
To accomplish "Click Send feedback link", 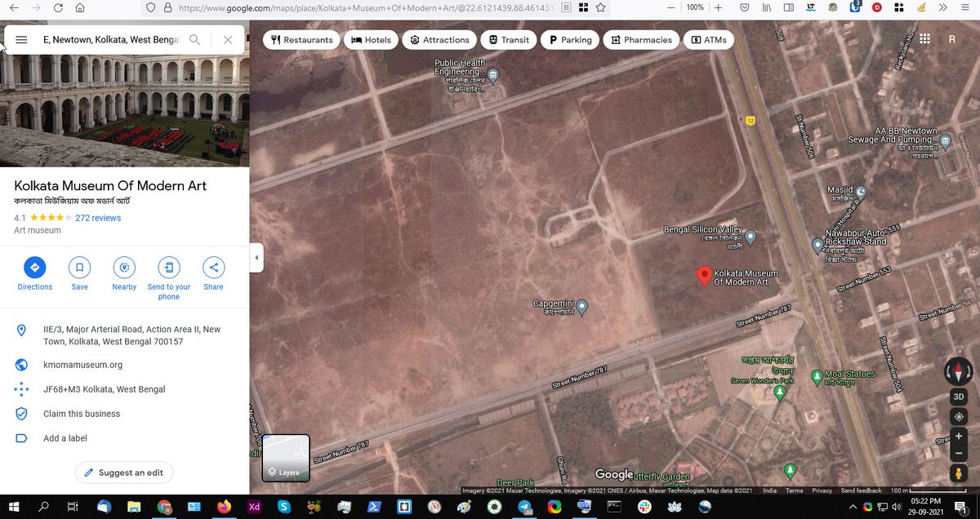I will (861, 490).
